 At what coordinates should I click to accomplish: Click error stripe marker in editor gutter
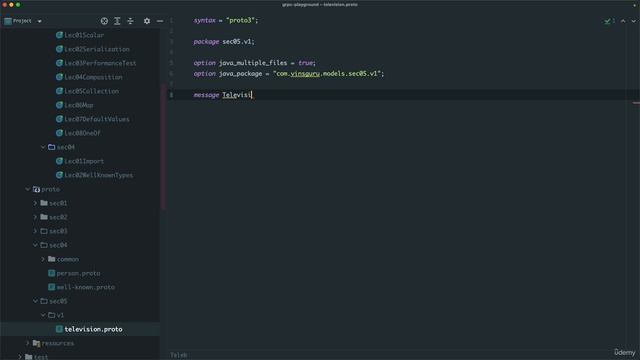tap(636, 103)
